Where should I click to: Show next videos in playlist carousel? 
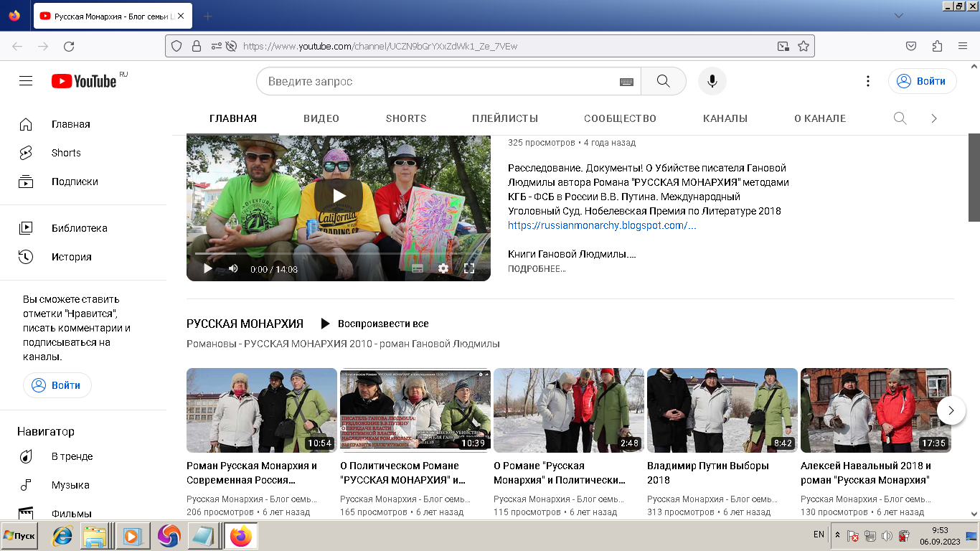click(x=951, y=410)
